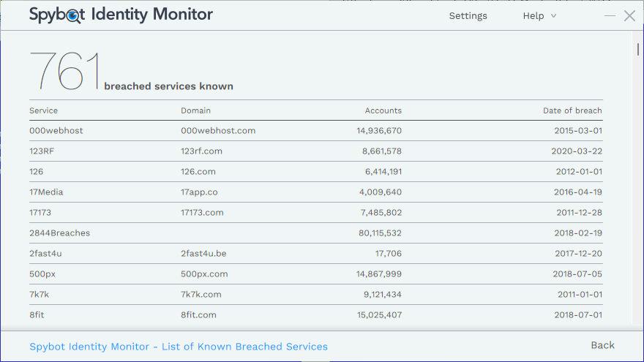The width and height of the screenshot is (644, 362).
Task: Click the Spybot eye logo icon
Action: point(73,16)
